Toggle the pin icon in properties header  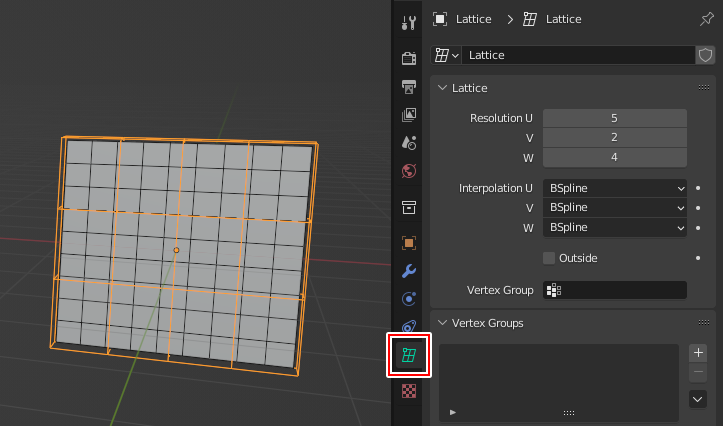[708, 19]
